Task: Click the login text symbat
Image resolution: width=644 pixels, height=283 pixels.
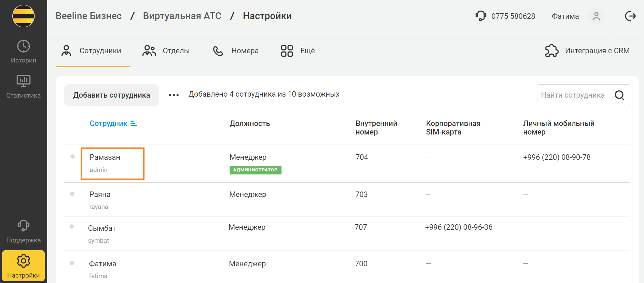Action: (98, 241)
